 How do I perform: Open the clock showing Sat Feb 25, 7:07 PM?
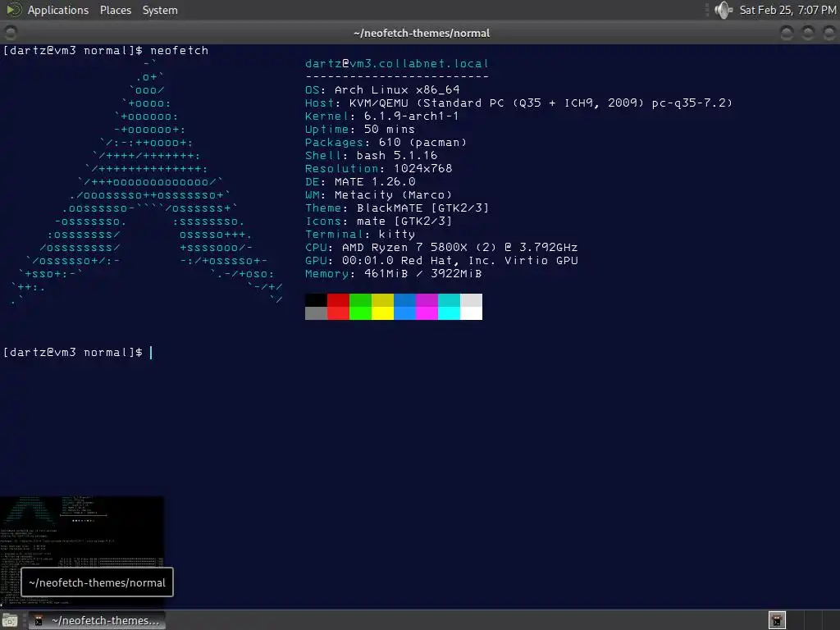pyautogui.click(x=787, y=10)
